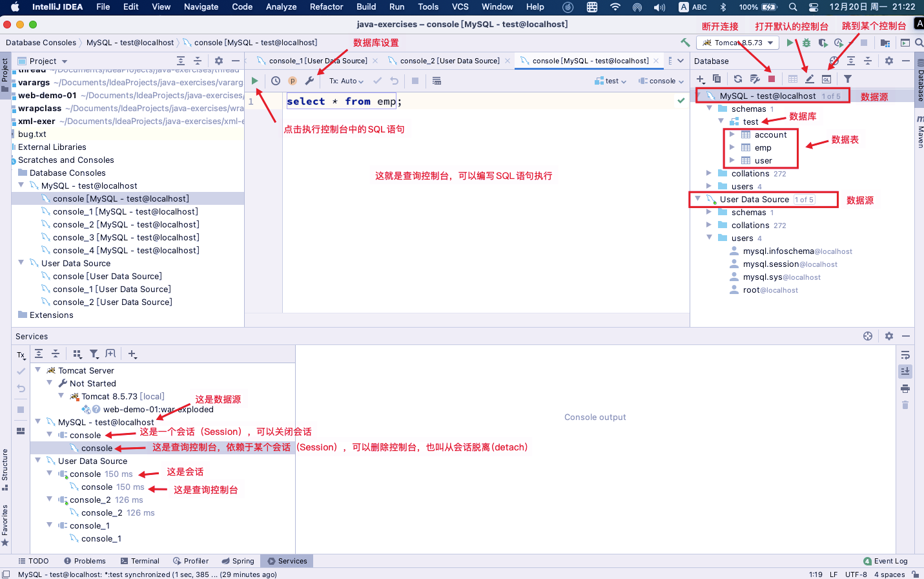
Task: Open the Tomcat 8.5.73 run configuration dropdown
Action: point(737,43)
